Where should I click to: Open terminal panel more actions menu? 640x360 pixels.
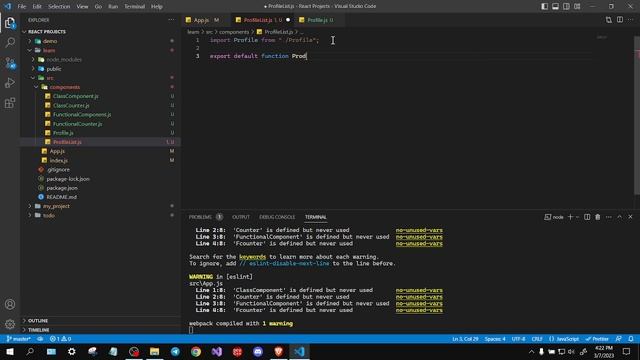[x=609, y=217]
